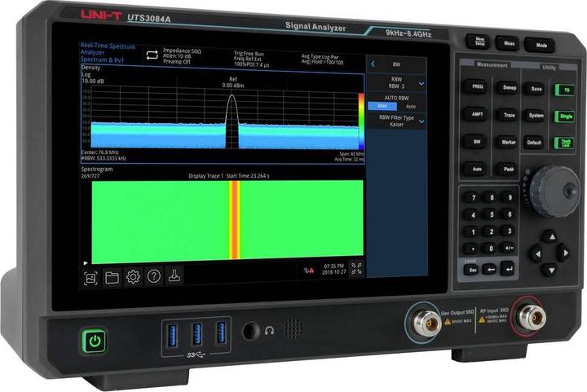Tap the back arrow beside BW
The height and width of the screenshot is (392, 587).
click(x=373, y=64)
